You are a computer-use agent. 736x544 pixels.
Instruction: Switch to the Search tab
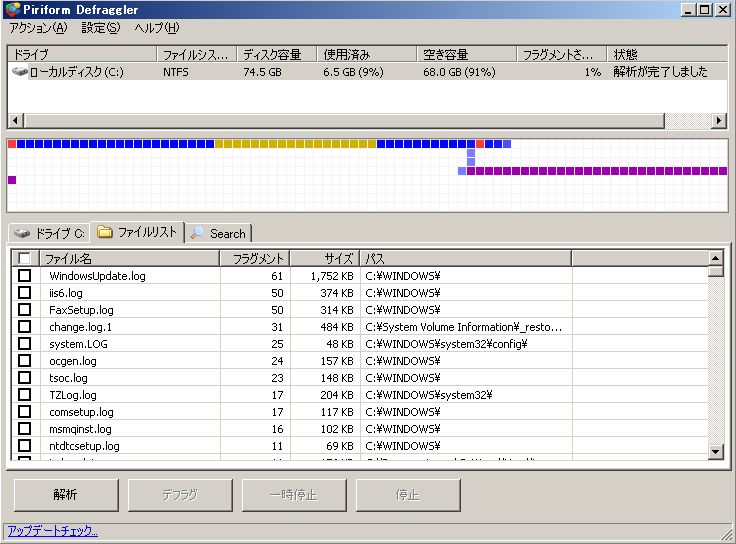[219, 233]
